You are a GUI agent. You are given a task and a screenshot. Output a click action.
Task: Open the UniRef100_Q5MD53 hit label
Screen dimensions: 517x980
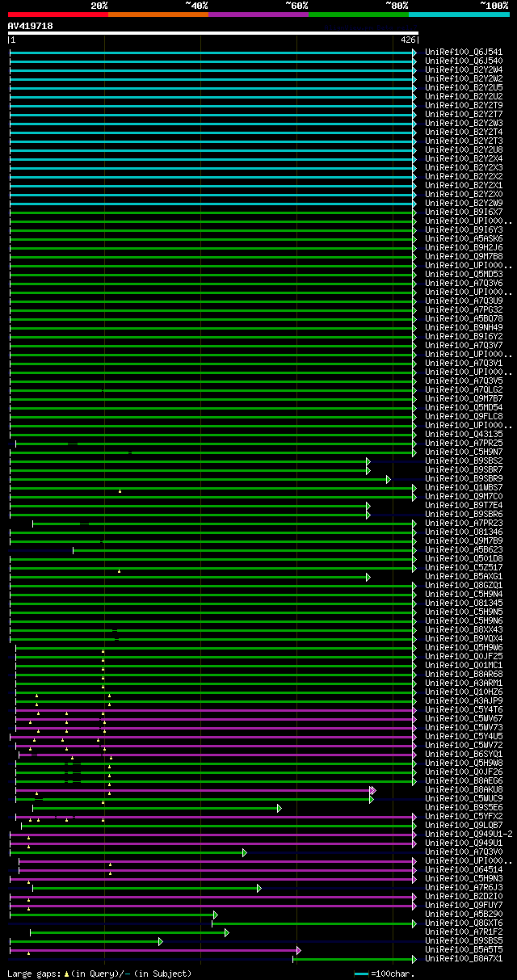464,274
